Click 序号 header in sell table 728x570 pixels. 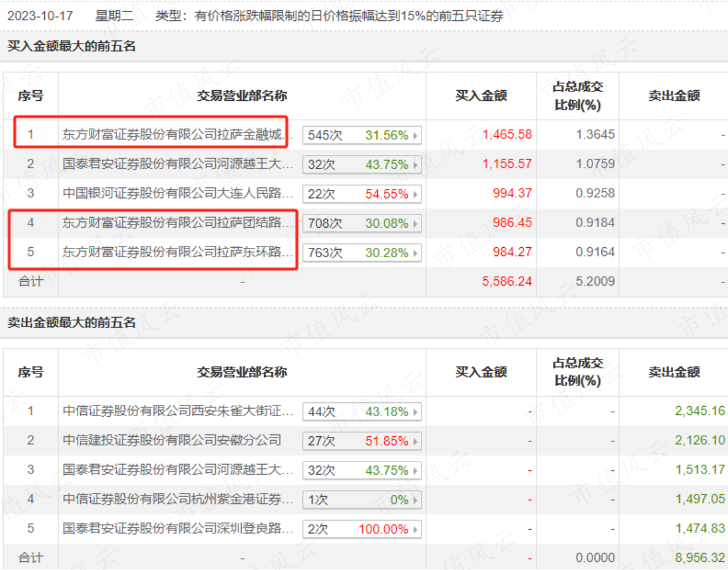(31, 372)
